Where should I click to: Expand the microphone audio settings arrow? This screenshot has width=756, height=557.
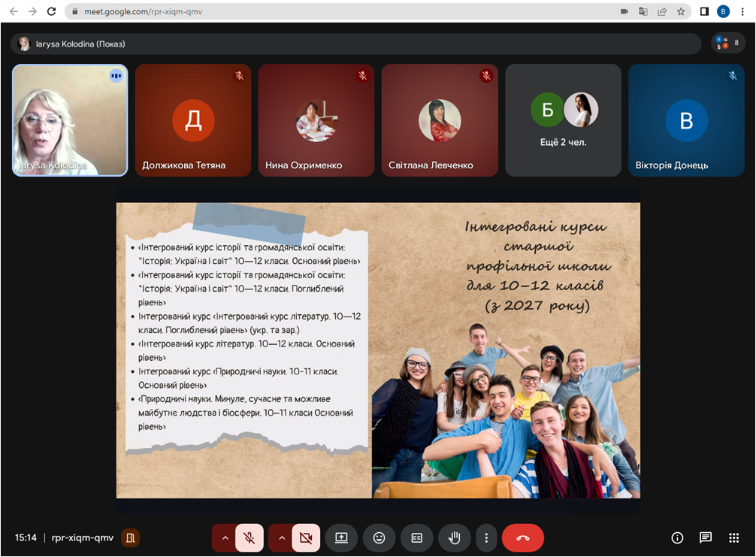pos(224,537)
